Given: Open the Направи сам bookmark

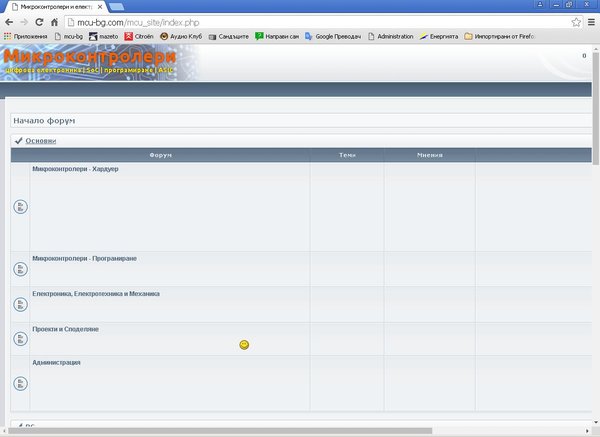Looking at the screenshot, I should tap(277, 36).
